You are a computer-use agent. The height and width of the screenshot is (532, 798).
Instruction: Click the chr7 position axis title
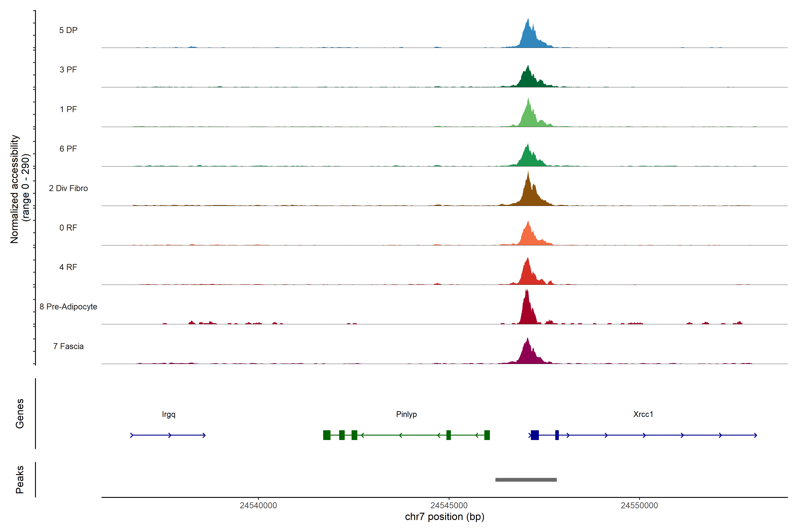[444, 517]
